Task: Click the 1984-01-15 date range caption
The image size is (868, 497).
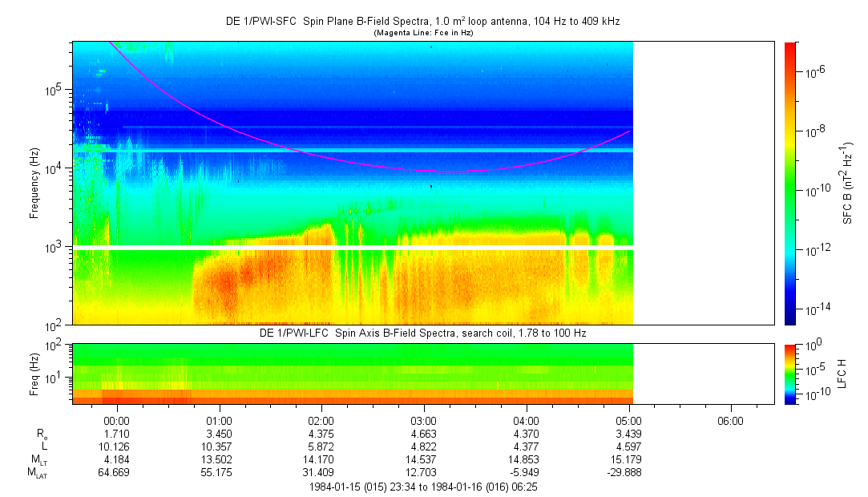Action: [422, 487]
